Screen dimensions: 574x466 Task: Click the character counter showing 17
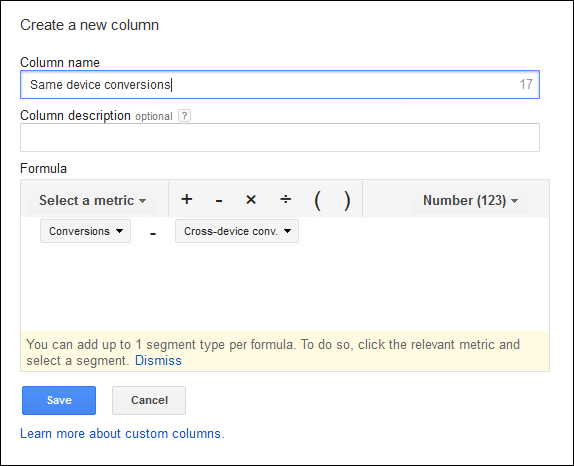pyautogui.click(x=526, y=85)
